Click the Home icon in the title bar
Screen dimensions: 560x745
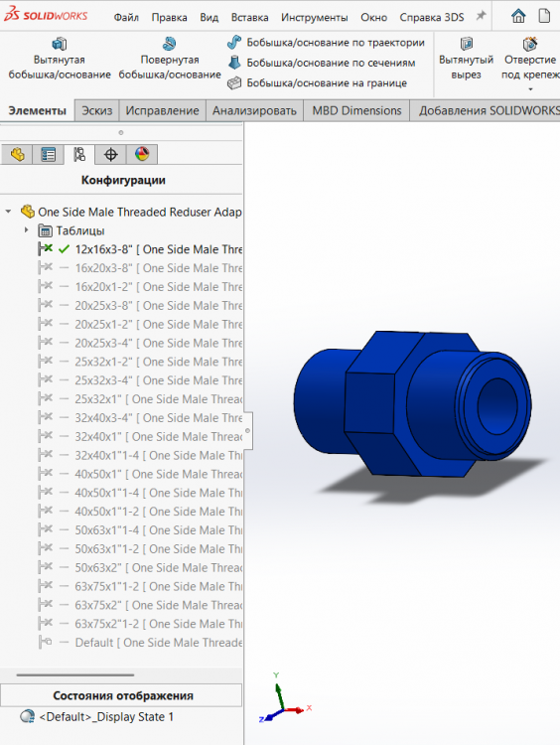[x=518, y=16]
